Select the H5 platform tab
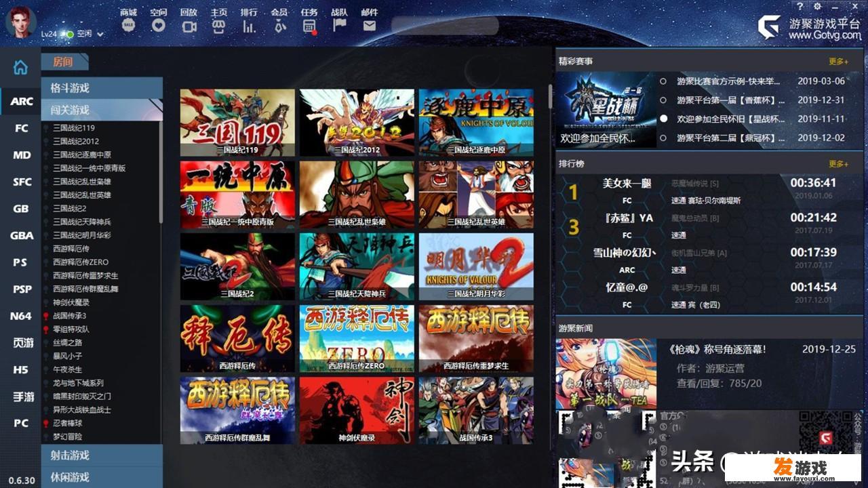This screenshot has height=488, width=868. click(x=22, y=369)
